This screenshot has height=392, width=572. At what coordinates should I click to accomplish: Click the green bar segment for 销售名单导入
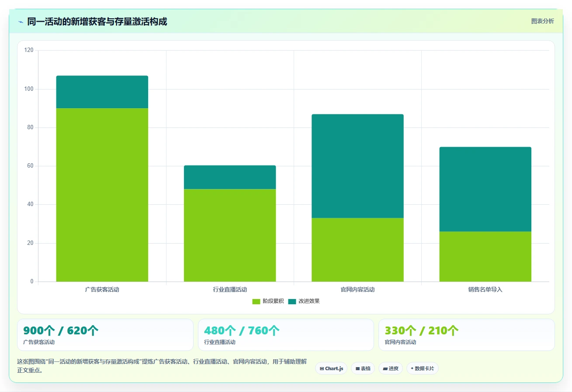coord(485,257)
